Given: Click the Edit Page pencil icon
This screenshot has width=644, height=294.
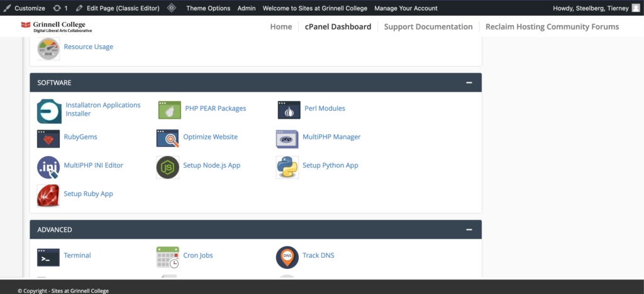Looking at the screenshot, I should coord(79,8).
